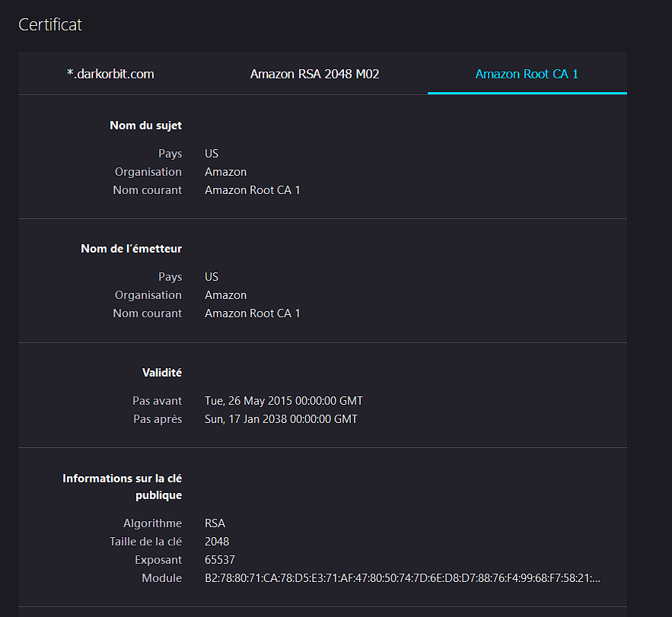This screenshot has width=672, height=617.
Task: Select the Amazon Root CA 1 tab
Action: point(527,74)
